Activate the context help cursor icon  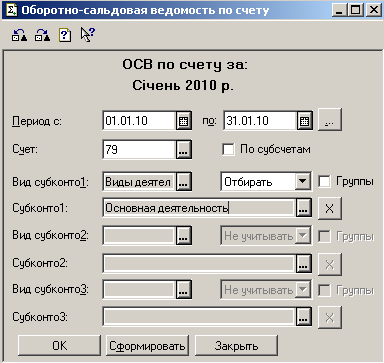tap(88, 35)
